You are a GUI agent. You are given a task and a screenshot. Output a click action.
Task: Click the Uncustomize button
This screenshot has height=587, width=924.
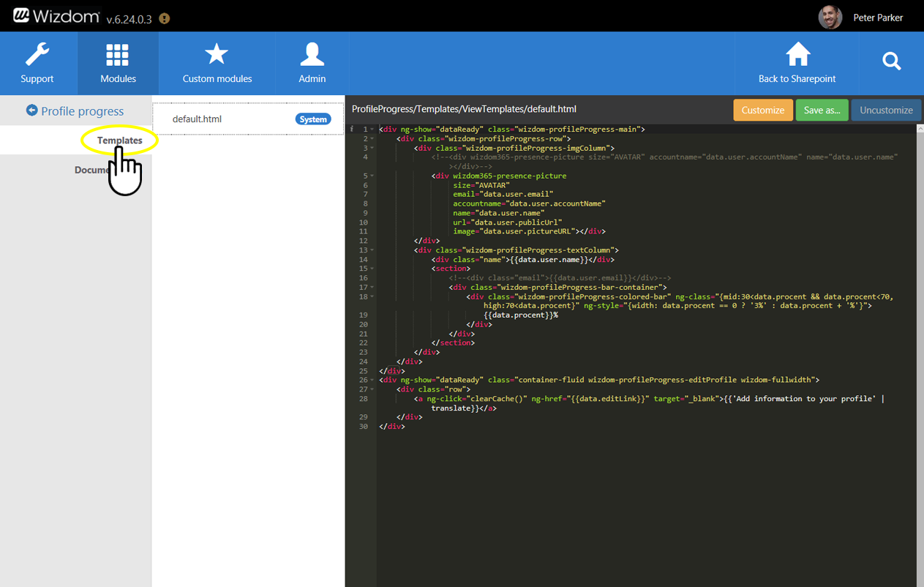pyautogui.click(x=886, y=110)
